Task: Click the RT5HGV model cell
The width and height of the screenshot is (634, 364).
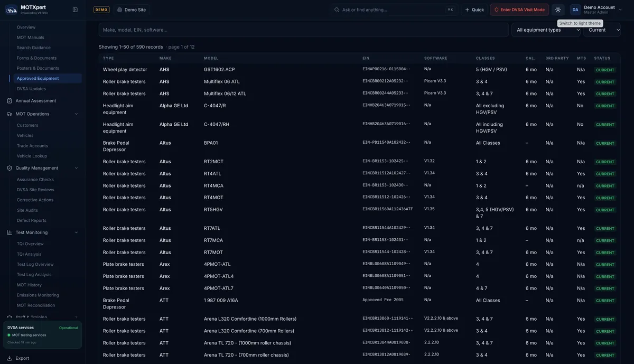Action: pyautogui.click(x=213, y=210)
